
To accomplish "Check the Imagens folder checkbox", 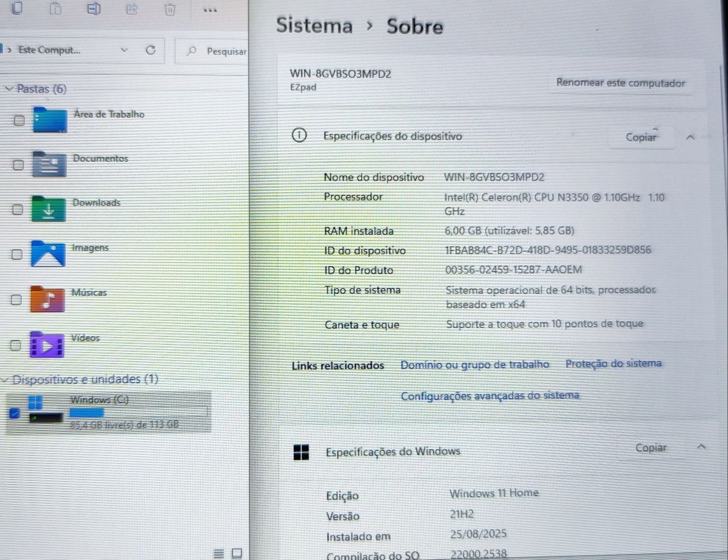I will click(x=17, y=254).
